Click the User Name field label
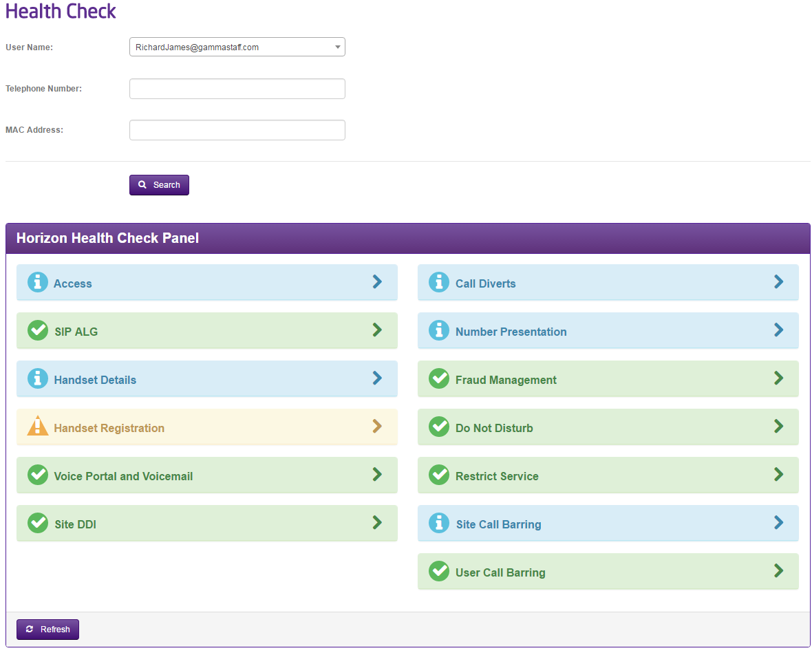Screen dimensions: 812x655 [29, 47]
